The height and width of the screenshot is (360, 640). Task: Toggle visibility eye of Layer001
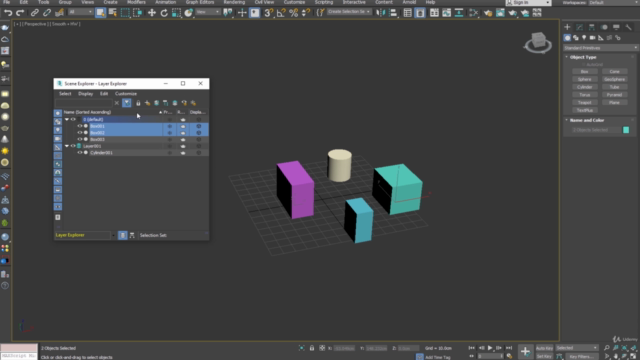(73, 146)
